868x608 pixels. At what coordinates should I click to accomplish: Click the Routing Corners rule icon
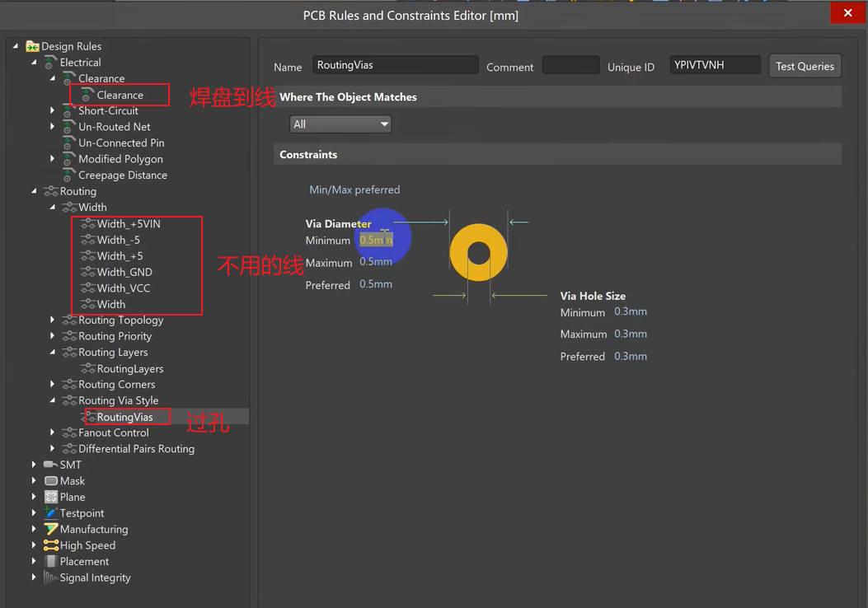[69, 385]
